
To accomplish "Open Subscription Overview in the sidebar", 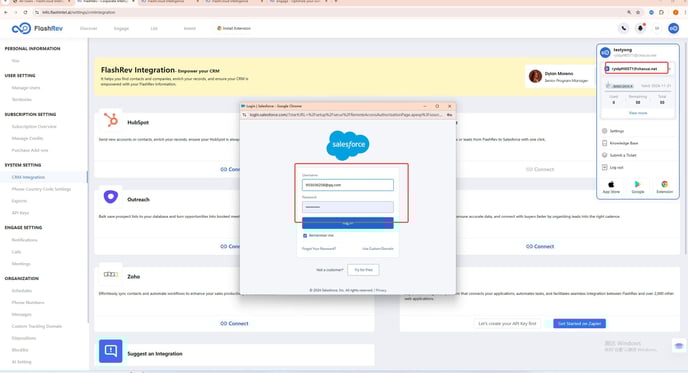I will (x=34, y=126).
